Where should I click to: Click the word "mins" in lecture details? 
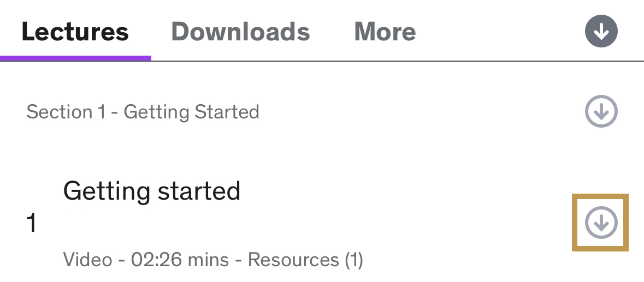point(208,260)
